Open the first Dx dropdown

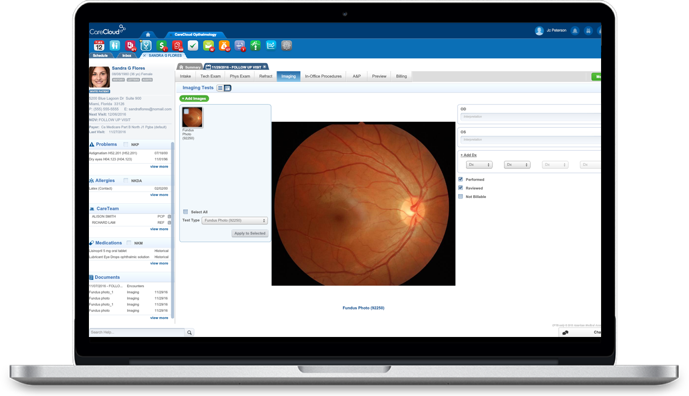pos(479,165)
